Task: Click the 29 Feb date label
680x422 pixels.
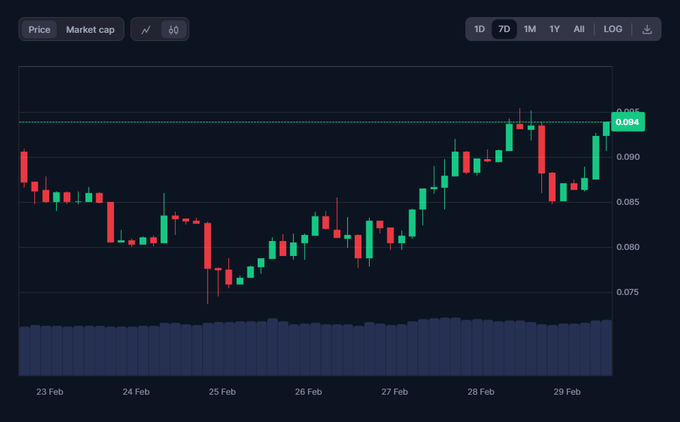Action: coord(567,392)
